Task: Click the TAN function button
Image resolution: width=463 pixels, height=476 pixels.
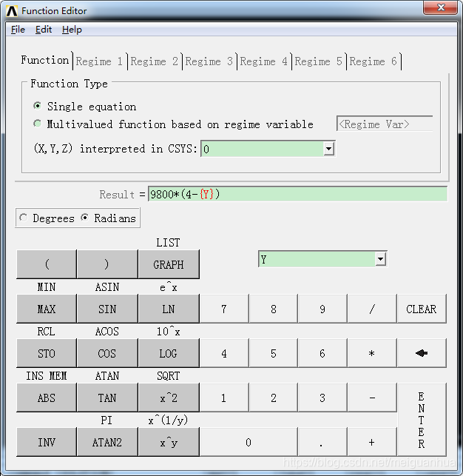Action: (x=107, y=398)
